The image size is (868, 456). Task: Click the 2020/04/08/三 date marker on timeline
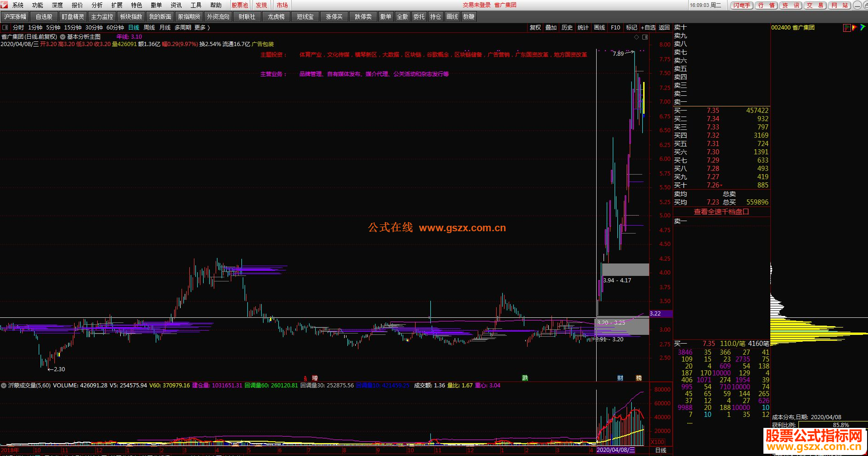point(616,450)
